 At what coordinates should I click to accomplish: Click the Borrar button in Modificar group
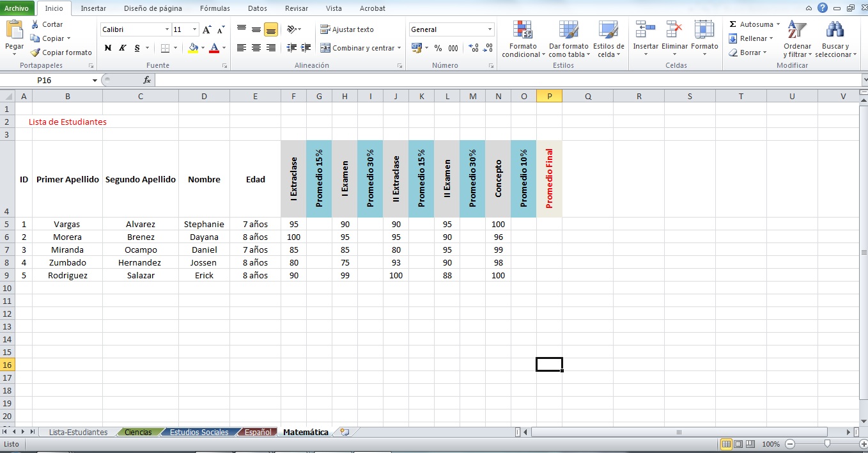pos(752,52)
